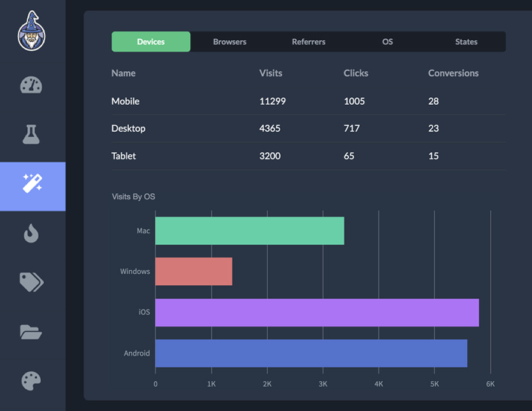This screenshot has width=532, height=411.
Task: Click the Visits By OS chart title
Action: click(133, 196)
